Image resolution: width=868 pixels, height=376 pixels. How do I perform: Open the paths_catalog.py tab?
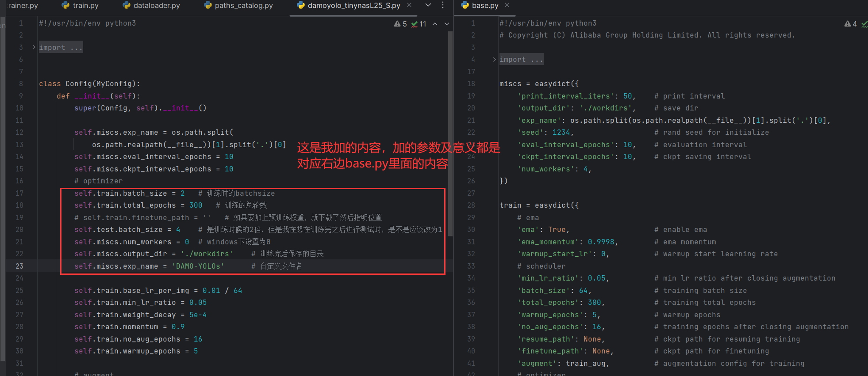(x=238, y=5)
